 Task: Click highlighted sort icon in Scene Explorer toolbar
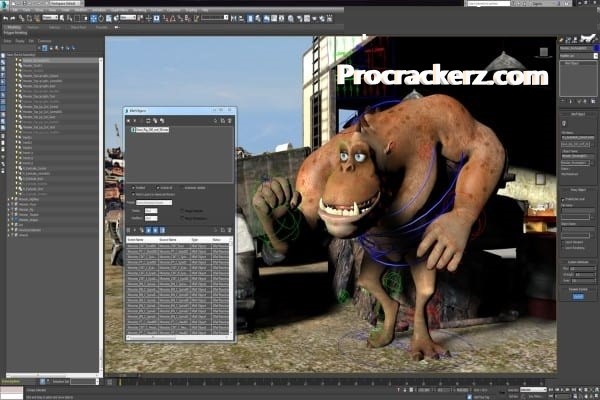45,48
